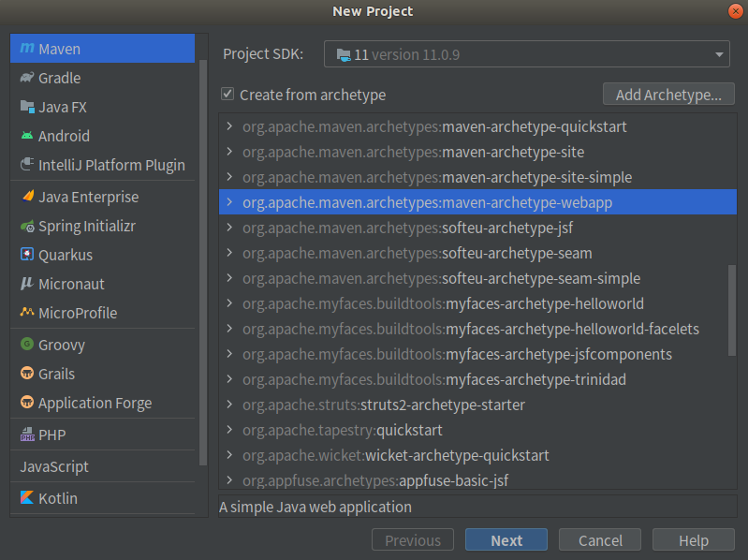
Task: Click the Maven icon in sidebar
Action: pos(27,48)
